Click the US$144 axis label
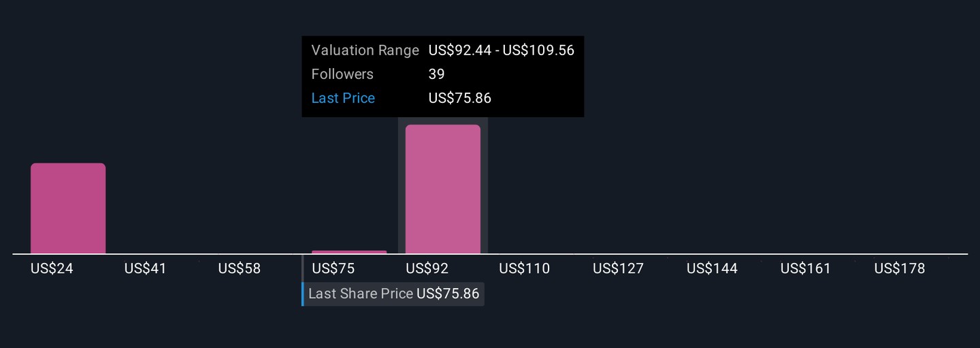 click(x=712, y=268)
